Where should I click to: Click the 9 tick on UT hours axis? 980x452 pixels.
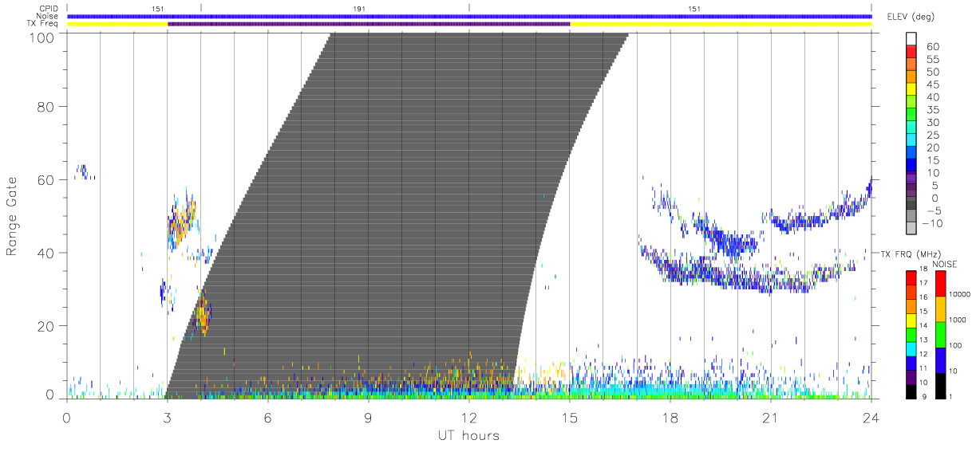[x=369, y=417]
